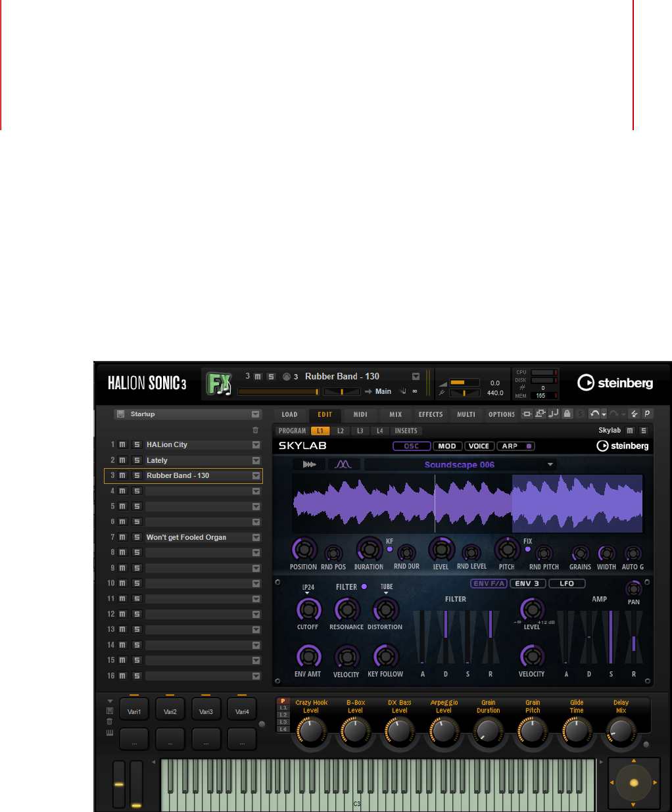Image resolution: width=672 pixels, height=812 pixels.
Task: Click the header output hand icon
Action: pos(402,391)
